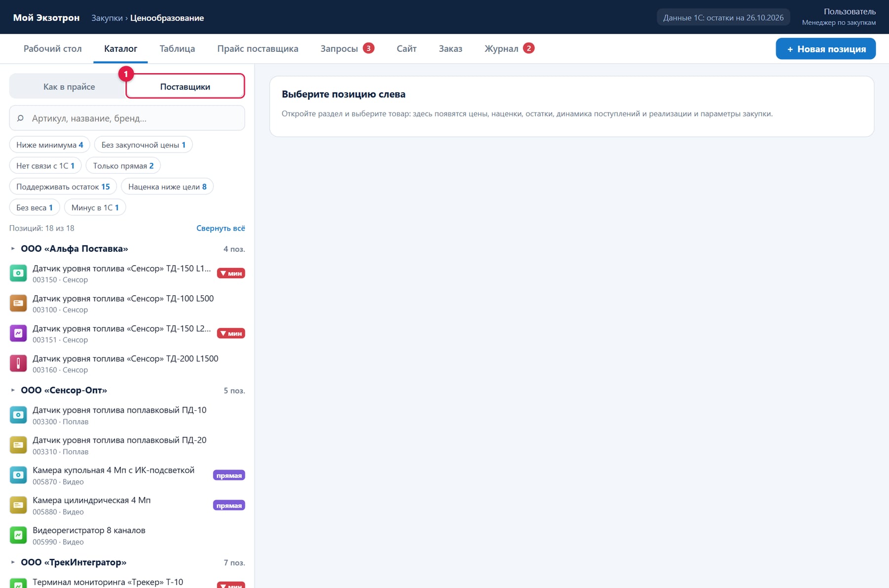Click the «прямая» badge on Камера цилиндрическая
This screenshot has width=889, height=588.
coord(229,506)
